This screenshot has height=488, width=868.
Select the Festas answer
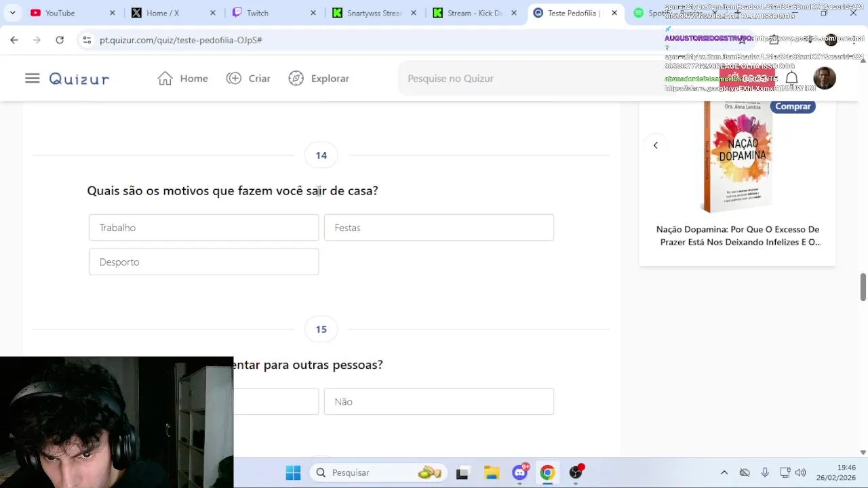click(439, 228)
